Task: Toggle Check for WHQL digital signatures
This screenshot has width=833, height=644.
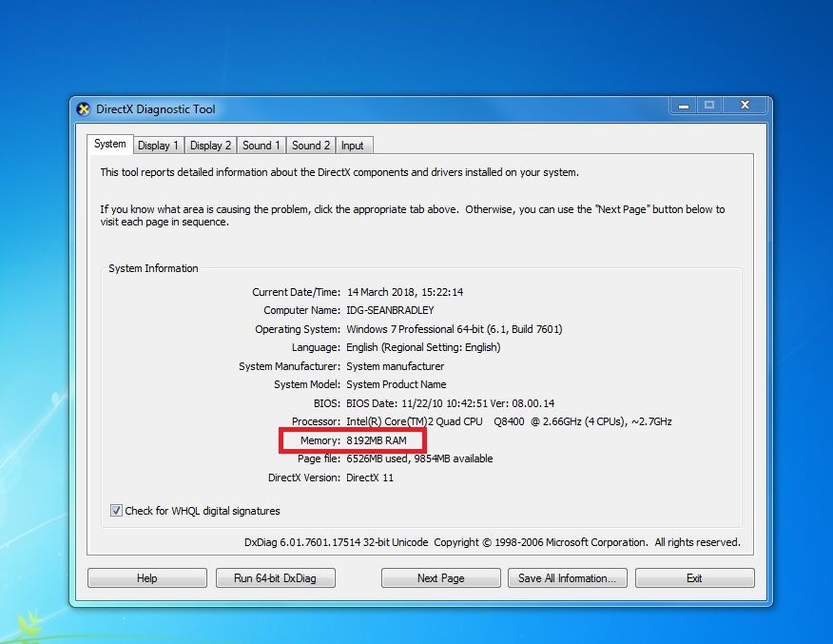Action: coord(116,511)
